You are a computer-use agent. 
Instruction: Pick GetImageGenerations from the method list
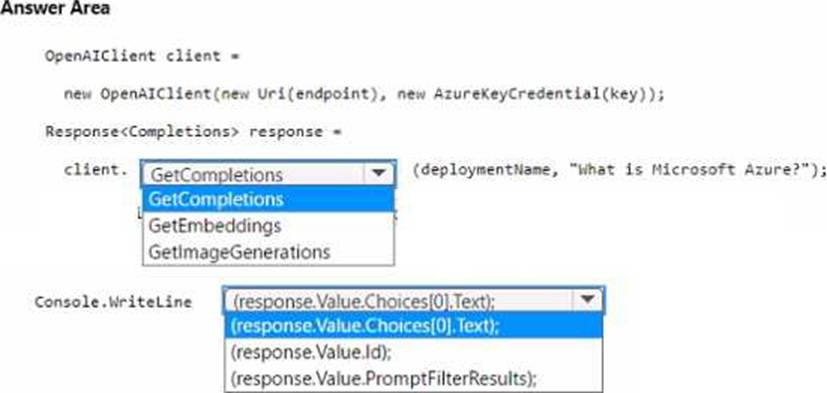click(268, 252)
